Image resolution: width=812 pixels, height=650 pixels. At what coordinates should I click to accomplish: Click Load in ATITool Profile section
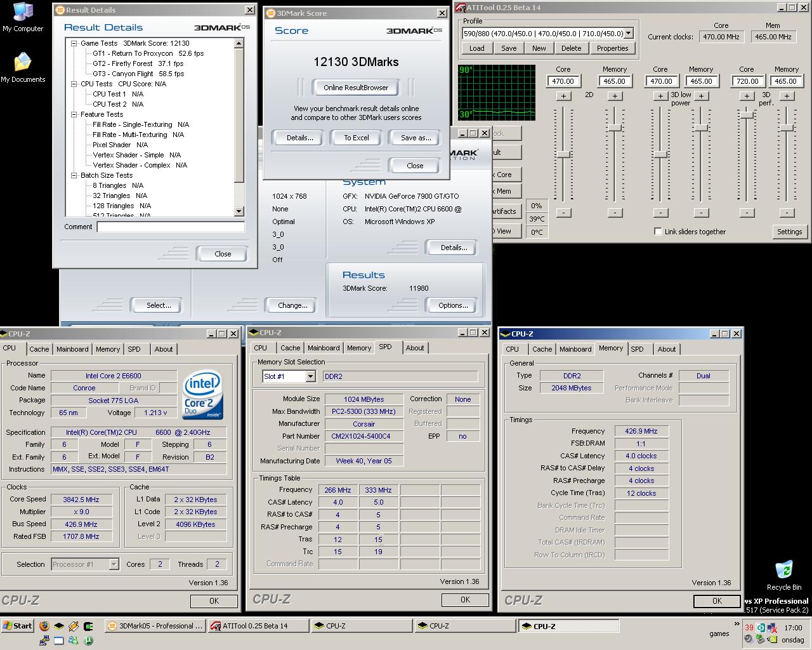477,48
